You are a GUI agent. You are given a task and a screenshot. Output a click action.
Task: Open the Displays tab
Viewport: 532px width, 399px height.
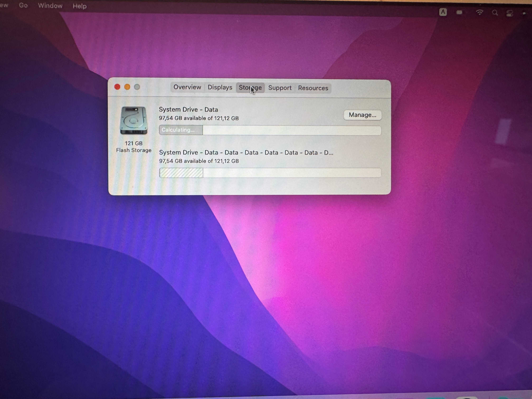[x=220, y=87]
